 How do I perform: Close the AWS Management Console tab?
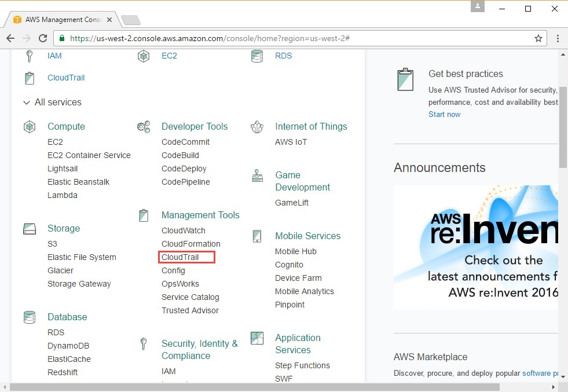pyautogui.click(x=109, y=20)
